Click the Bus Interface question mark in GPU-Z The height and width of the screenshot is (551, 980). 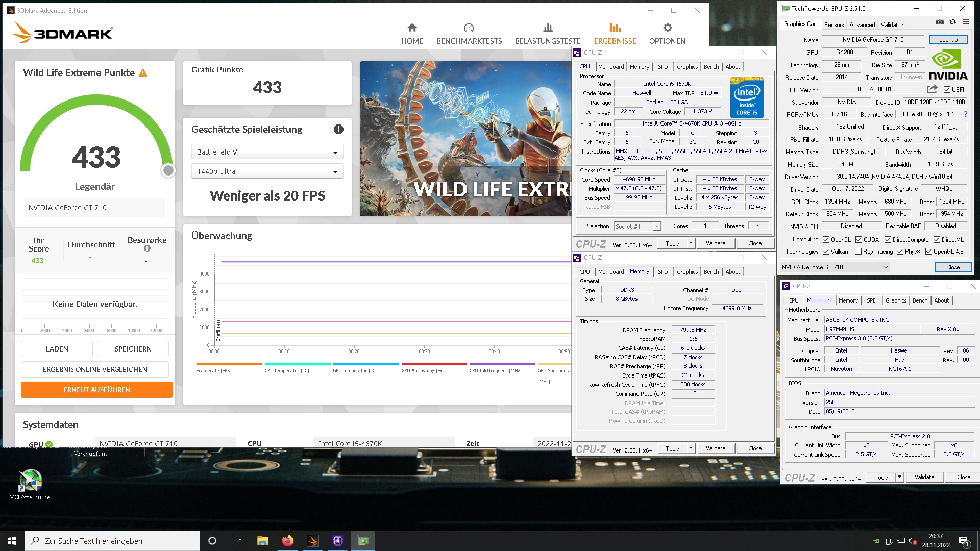(x=966, y=114)
